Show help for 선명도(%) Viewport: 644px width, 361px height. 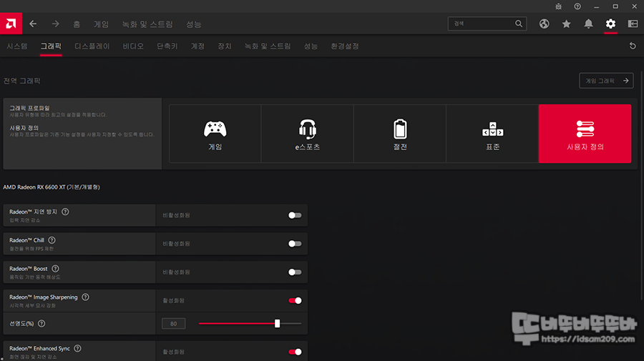point(42,324)
